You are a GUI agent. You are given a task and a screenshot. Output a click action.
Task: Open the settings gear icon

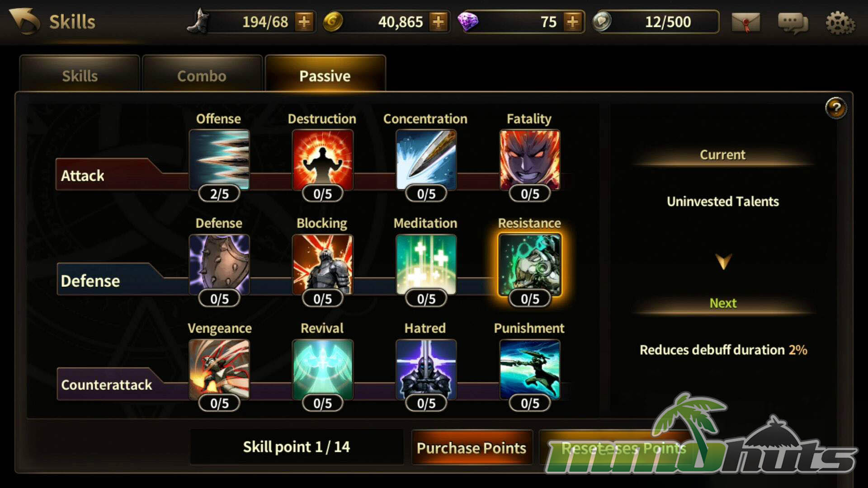840,22
